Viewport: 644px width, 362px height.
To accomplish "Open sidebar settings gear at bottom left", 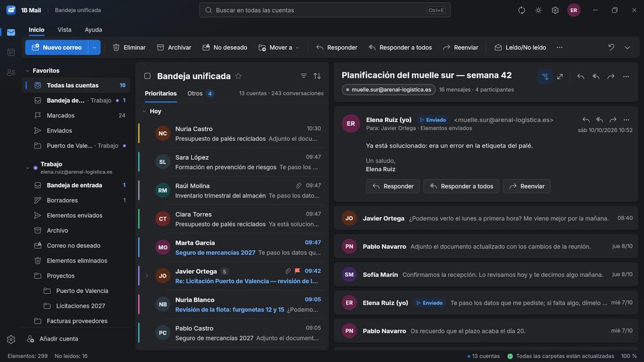I will pyautogui.click(x=11, y=339).
